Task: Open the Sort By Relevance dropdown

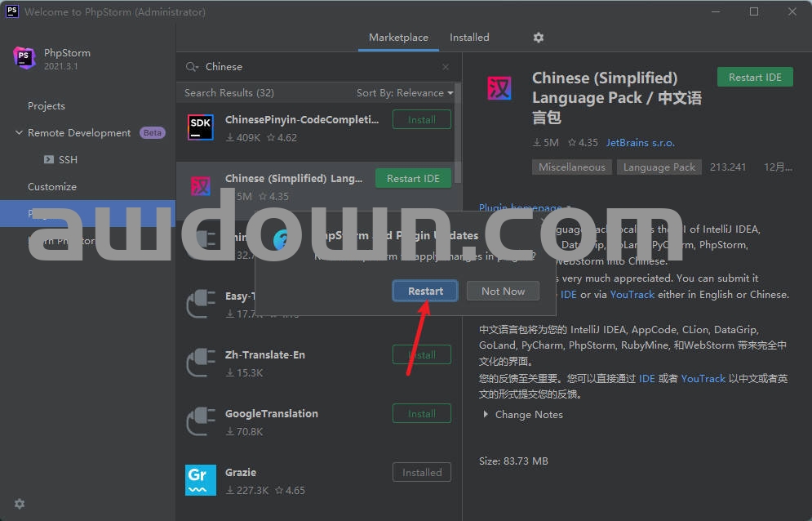Action: (x=404, y=93)
